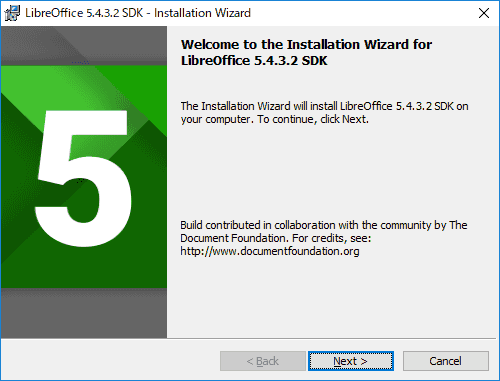
Task: Click the 'Welcome to the Installation Wizard' heading
Action: point(306,44)
